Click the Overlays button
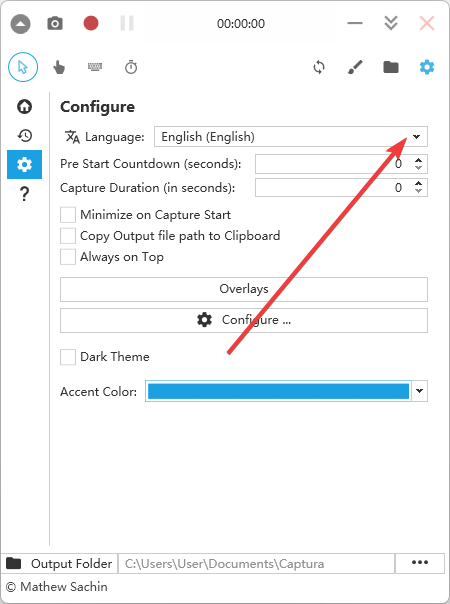 (x=244, y=289)
